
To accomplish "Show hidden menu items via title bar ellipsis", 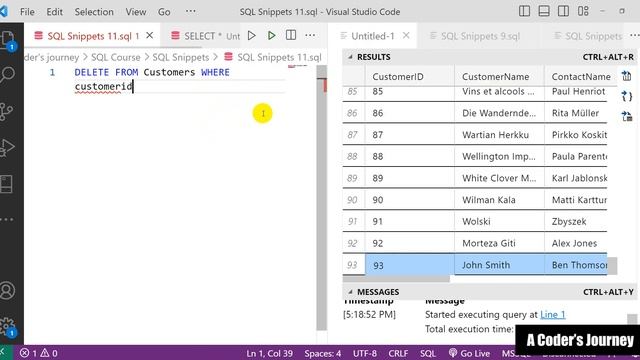I will [x=191, y=11].
